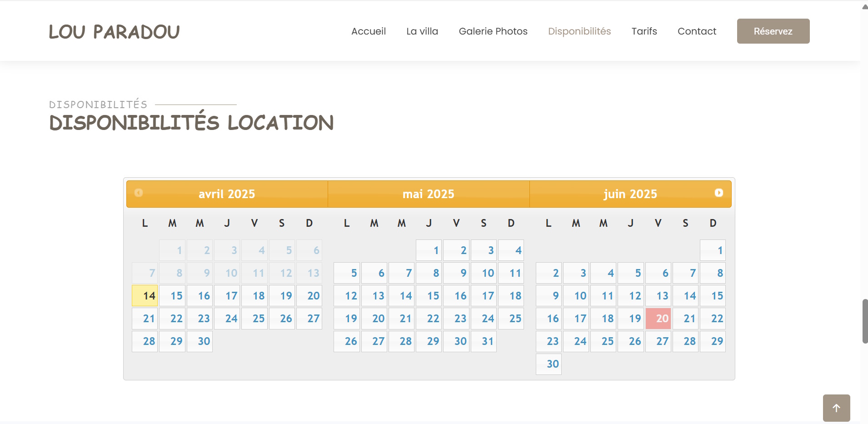Choose 1 June on the calendar
This screenshot has height=424, width=868.
coord(713,250)
